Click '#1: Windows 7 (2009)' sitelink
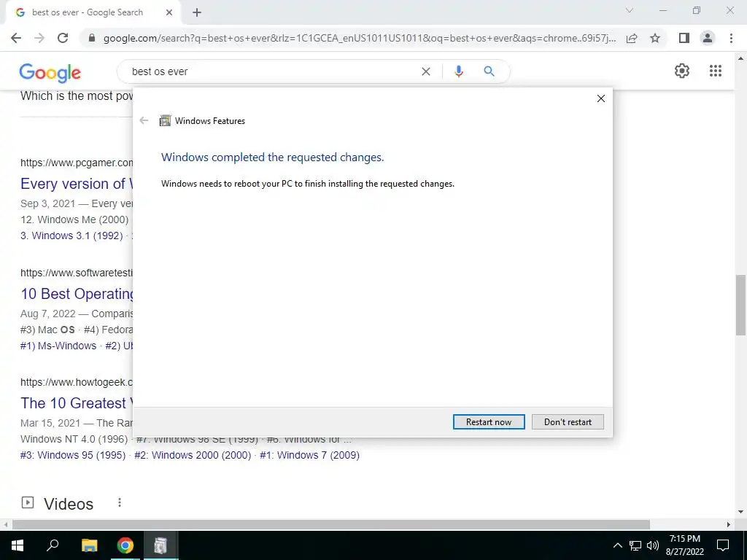The image size is (747, 560). [x=309, y=455]
